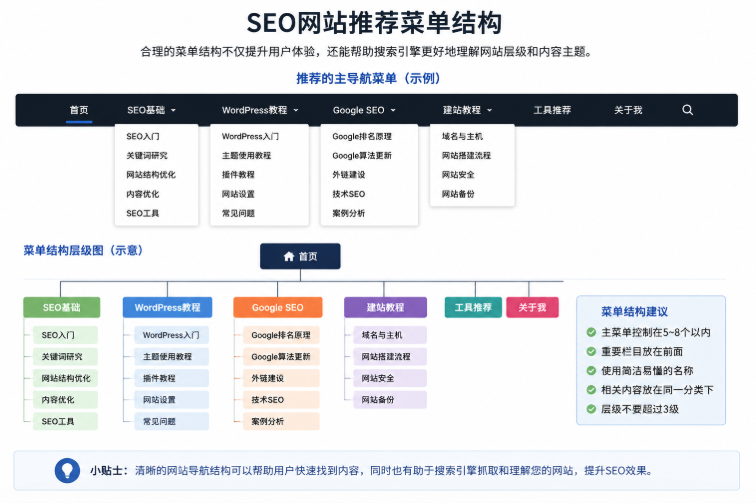Choose Google算法更新 in the Google SEO dropdown list
The image size is (756, 503).
tap(362, 155)
